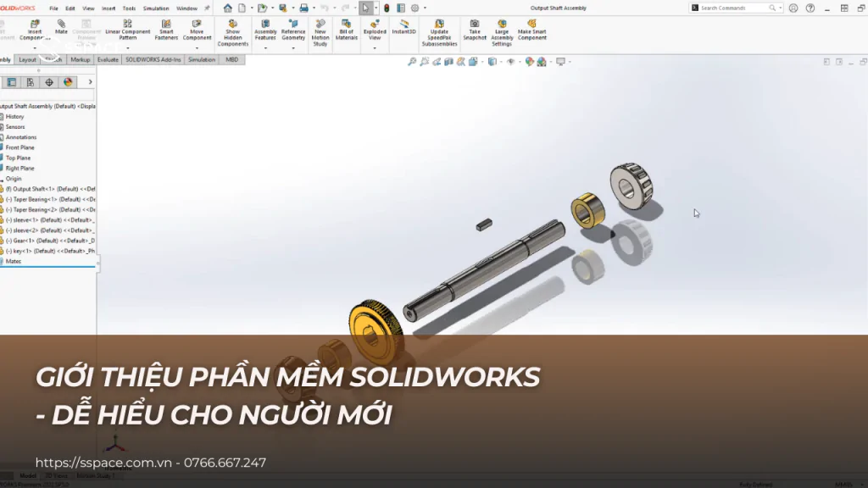Open the DisplayManager color ball tab
Image resolution: width=868 pixels, height=488 pixels.
click(68, 82)
